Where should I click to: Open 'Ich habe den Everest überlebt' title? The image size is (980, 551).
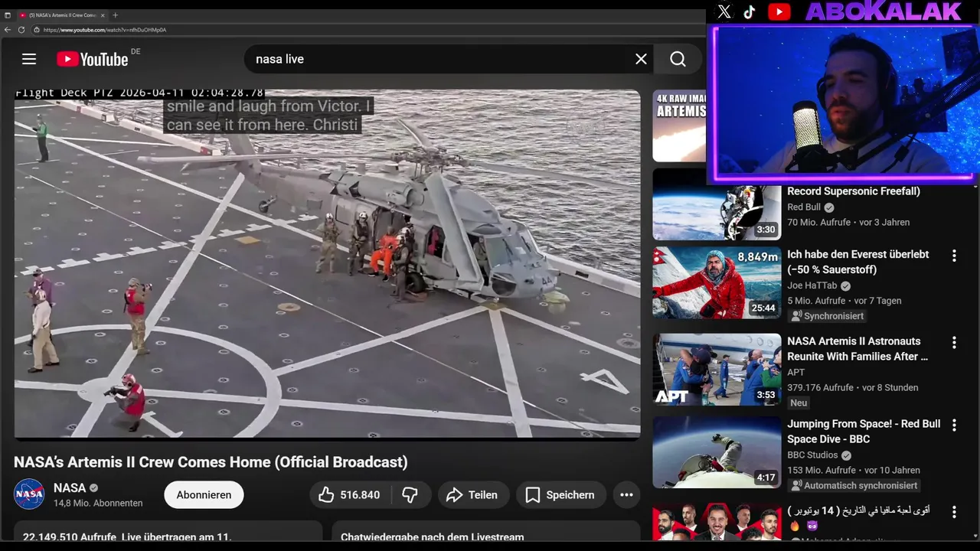coord(858,262)
